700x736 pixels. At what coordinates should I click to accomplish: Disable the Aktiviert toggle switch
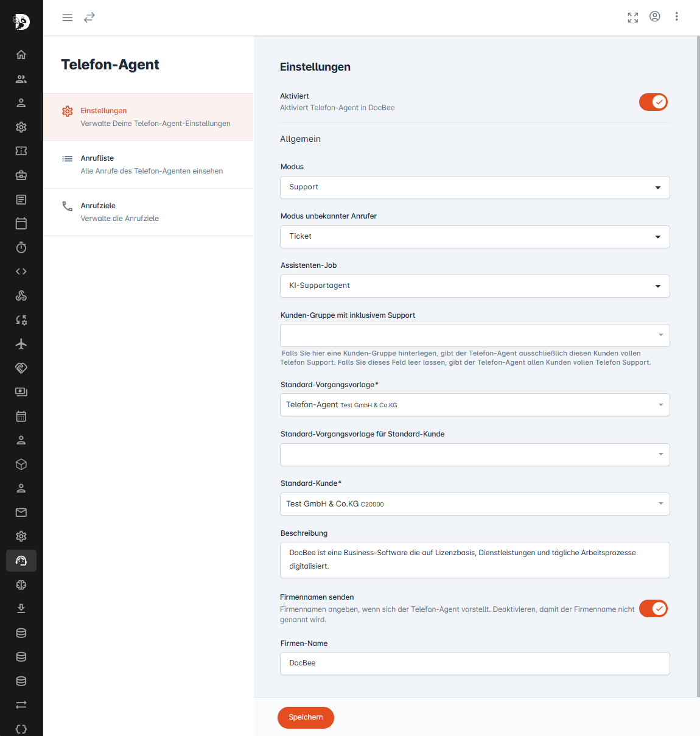(653, 102)
